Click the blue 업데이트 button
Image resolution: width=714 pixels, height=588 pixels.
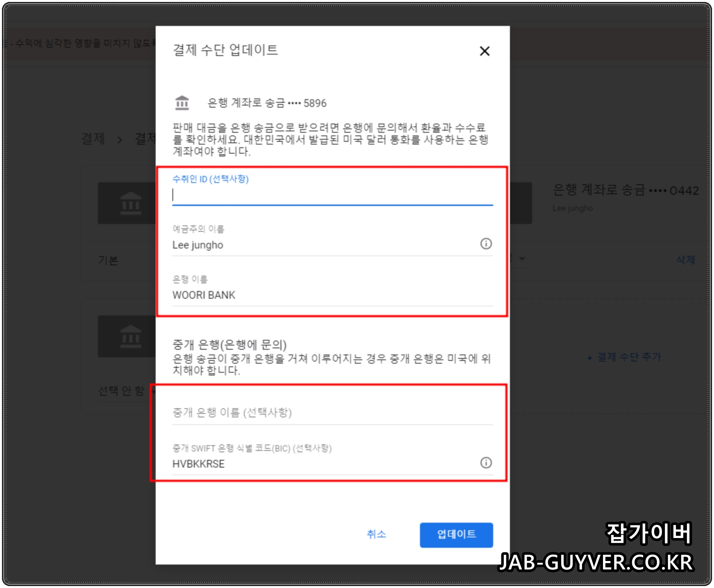tap(456, 535)
